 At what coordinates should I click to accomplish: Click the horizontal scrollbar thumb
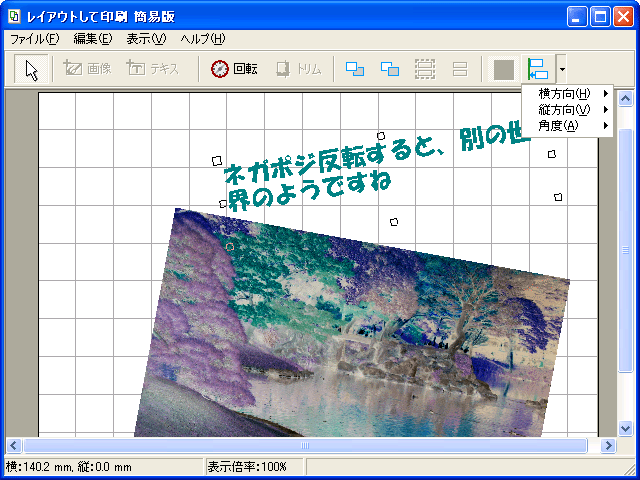[x=305, y=445]
